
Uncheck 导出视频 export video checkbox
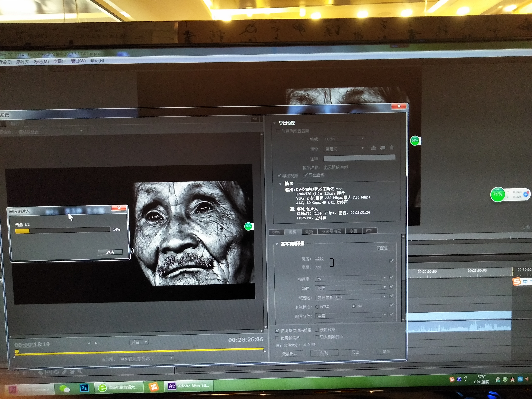(x=279, y=176)
